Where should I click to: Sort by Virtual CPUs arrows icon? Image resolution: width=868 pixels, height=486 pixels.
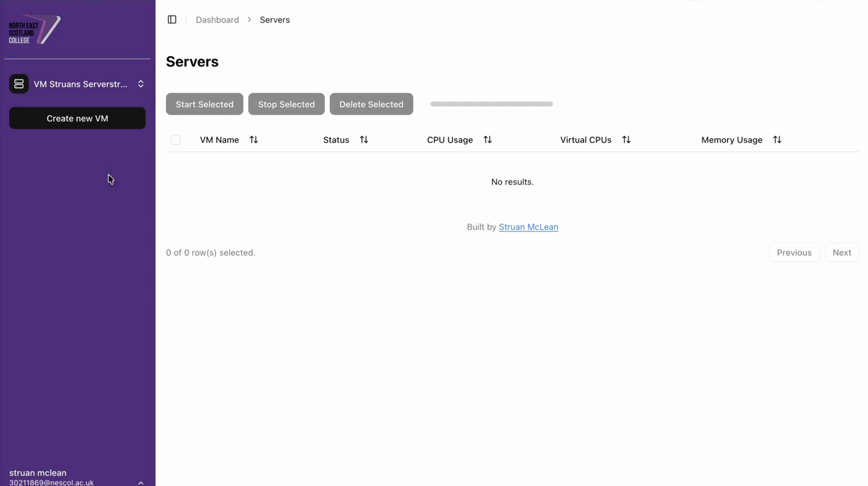[626, 140]
